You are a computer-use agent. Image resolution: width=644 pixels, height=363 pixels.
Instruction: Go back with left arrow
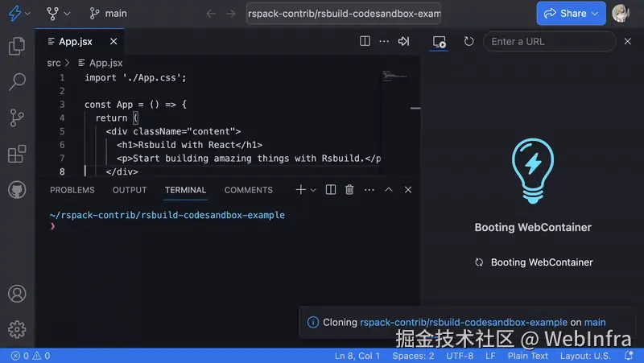pos(211,14)
